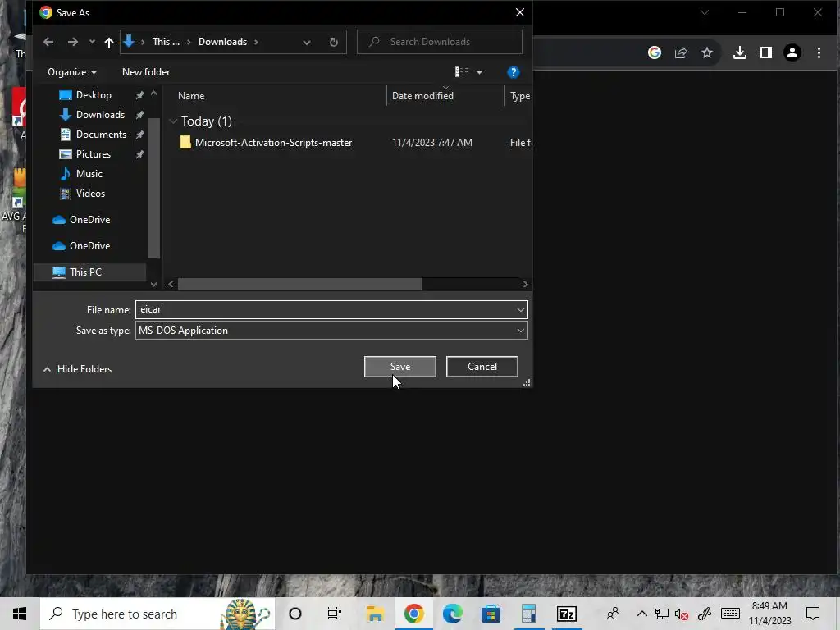Create a New folder
The image size is (840, 630).
[146, 72]
